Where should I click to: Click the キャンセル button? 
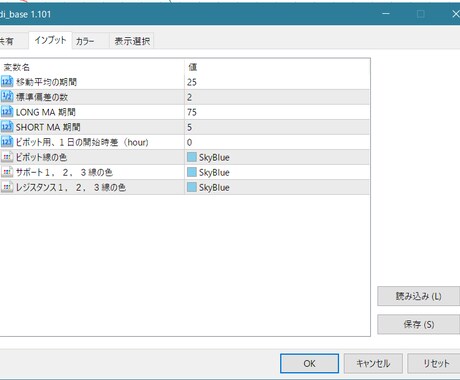pyautogui.click(x=373, y=363)
